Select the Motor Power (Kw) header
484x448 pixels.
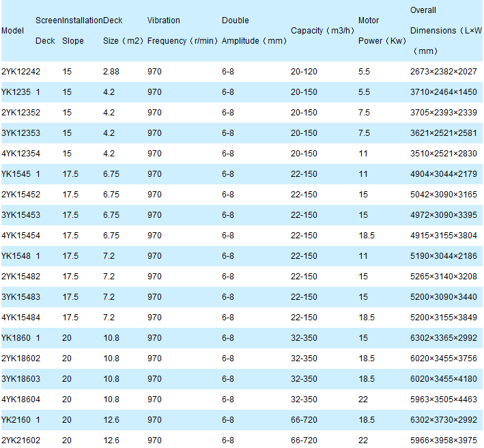(382, 31)
